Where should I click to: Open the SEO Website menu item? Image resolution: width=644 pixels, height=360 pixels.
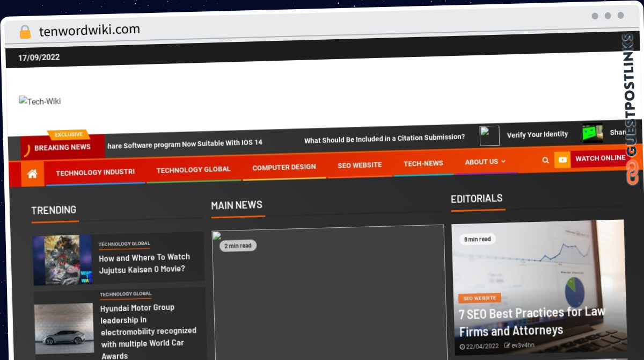coord(360,165)
